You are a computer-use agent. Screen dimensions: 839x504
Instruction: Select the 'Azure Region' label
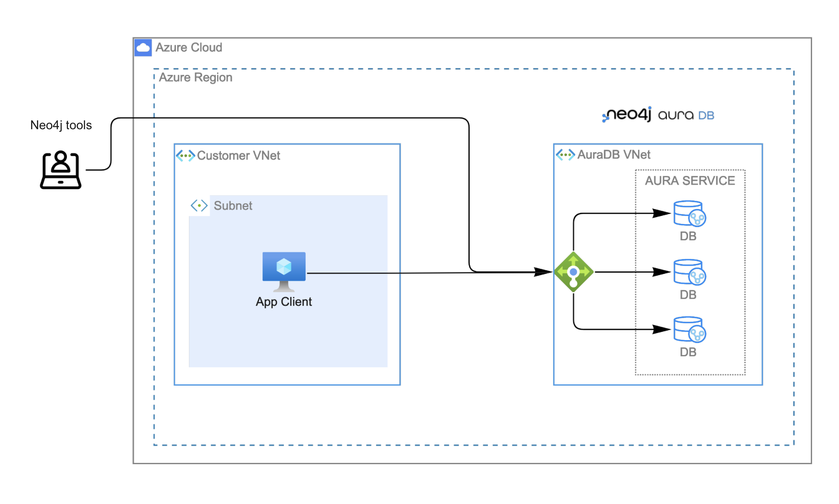coord(196,77)
